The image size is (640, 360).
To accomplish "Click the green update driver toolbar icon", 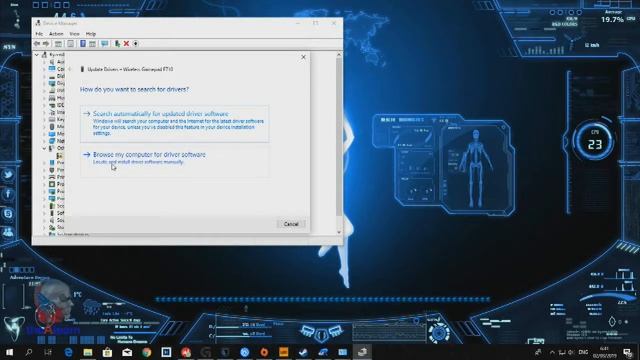I will pos(117,44).
